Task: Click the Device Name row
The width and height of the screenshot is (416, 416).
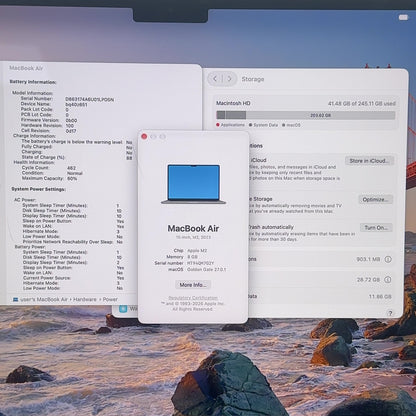Action: point(54,104)
